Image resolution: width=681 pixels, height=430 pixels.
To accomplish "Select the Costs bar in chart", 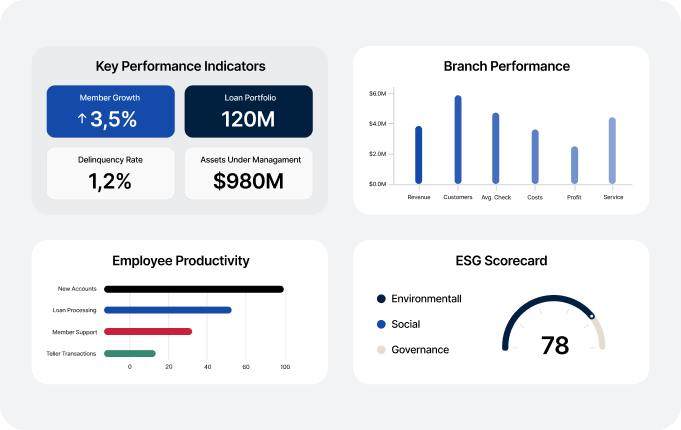I will click(x=535, y=157).
